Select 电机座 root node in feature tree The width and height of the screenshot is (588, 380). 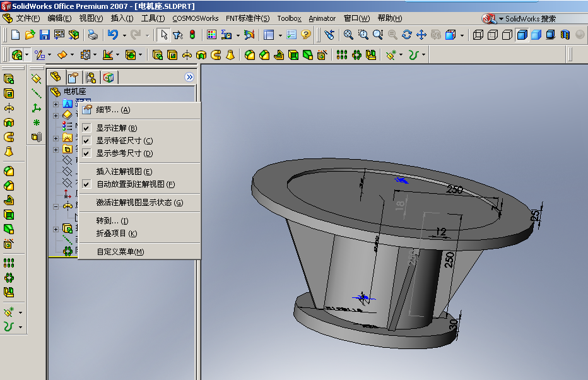point(74,92)
